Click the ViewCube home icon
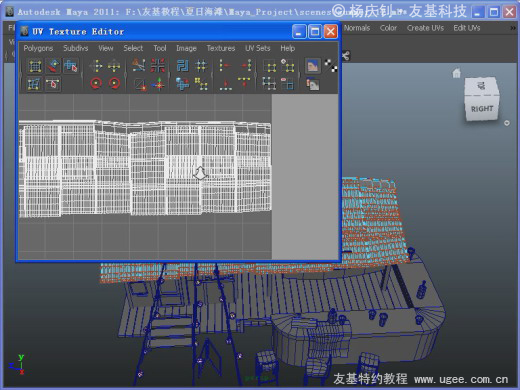The image size is (520, 390). [456, 73]
